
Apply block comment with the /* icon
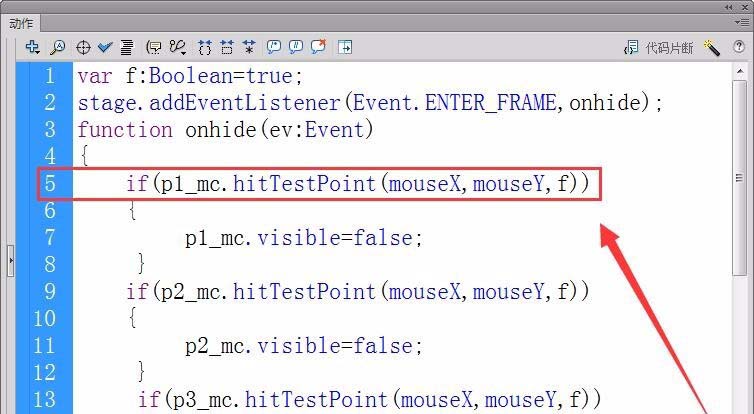coord(273,47)
